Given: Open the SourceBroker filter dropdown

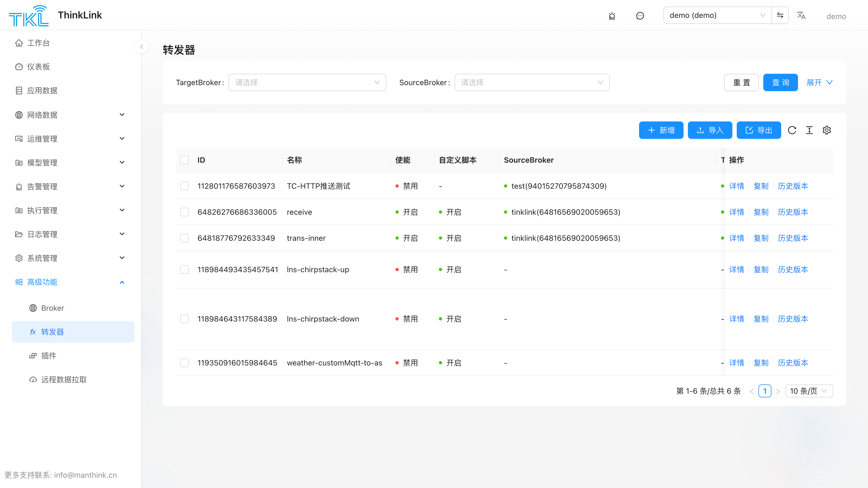Looking at the screenshot, I should pyautogui.click(x=532, y=82).
